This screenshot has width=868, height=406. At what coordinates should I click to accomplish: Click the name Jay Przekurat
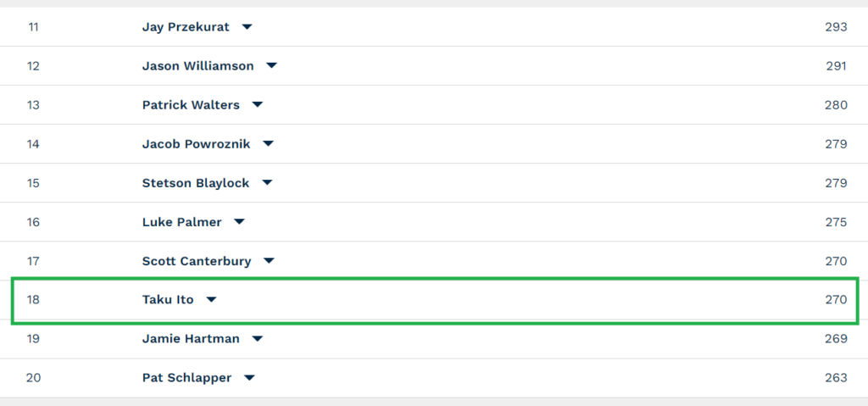tap(186, 26)
